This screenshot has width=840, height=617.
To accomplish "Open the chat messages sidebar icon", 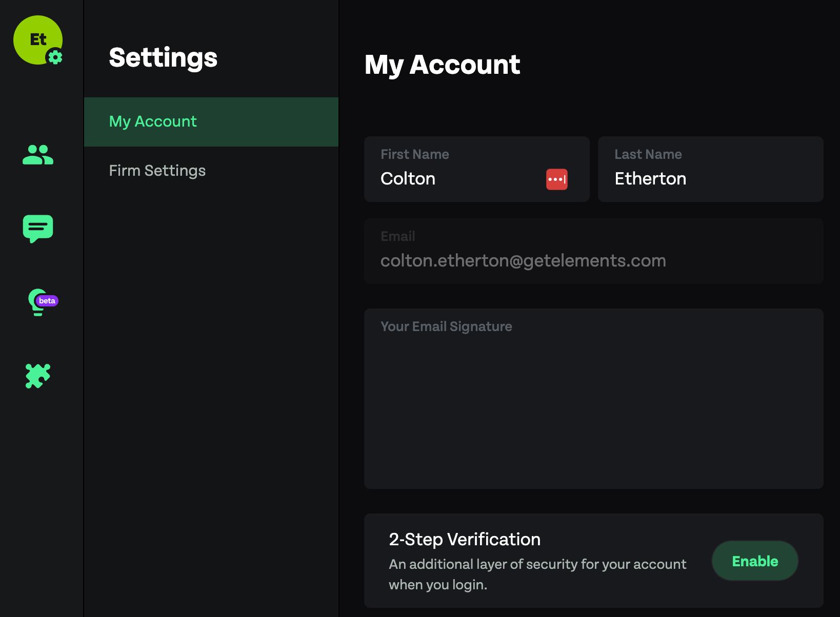I will (38, 229).
